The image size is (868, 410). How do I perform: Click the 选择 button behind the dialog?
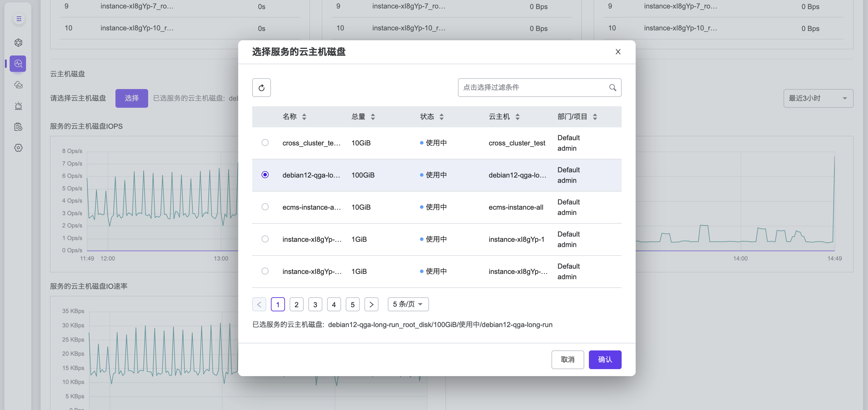pyautogui.click(x=132, y=98)
